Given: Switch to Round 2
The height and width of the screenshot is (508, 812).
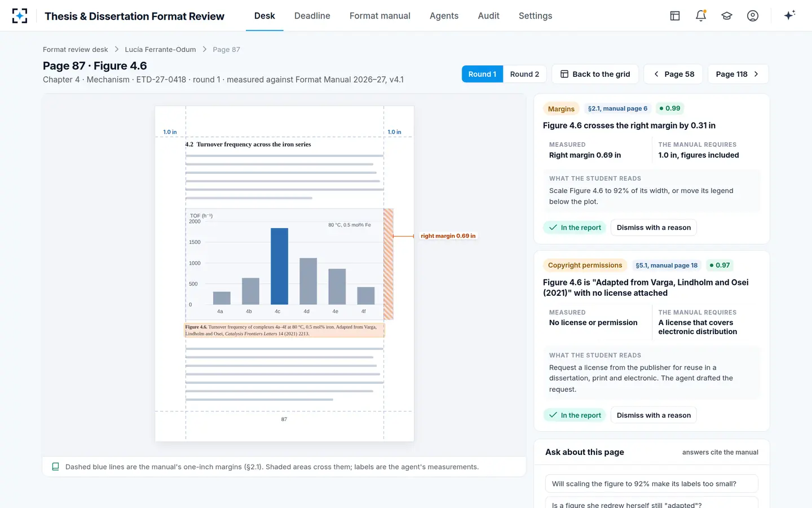Looking at the screenshot, I should click(x=524, y=74).
